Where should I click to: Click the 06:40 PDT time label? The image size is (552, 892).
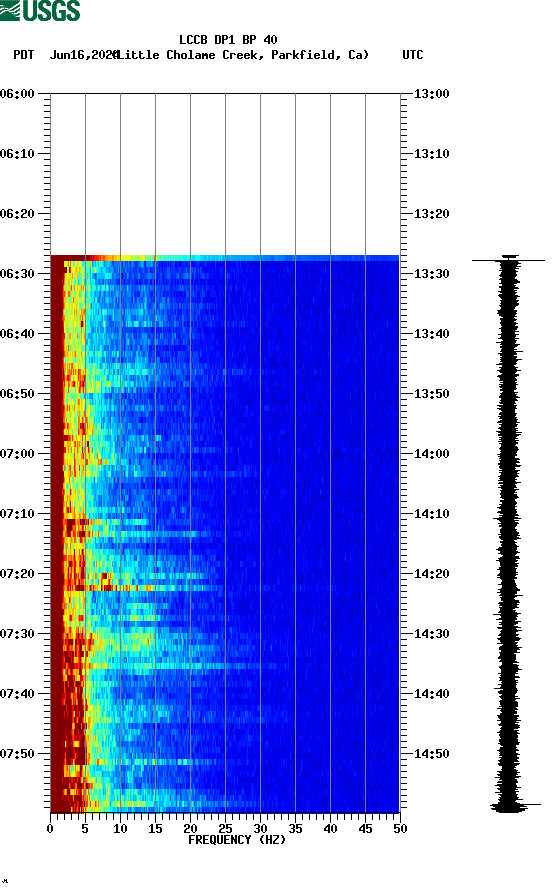click(17, 333)
